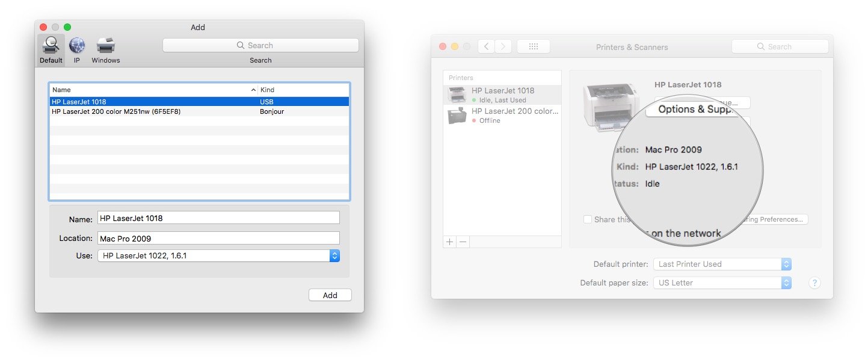Go back using the left chevron button
The image size is (868, 362).
[486, 46]
